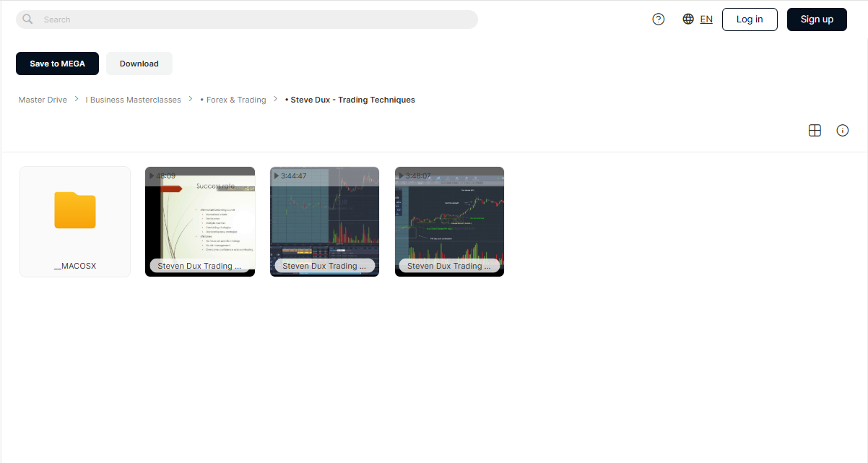Open the __MACOSX folder icon
This screenshot has width=868, height=463.
[75, 210]
